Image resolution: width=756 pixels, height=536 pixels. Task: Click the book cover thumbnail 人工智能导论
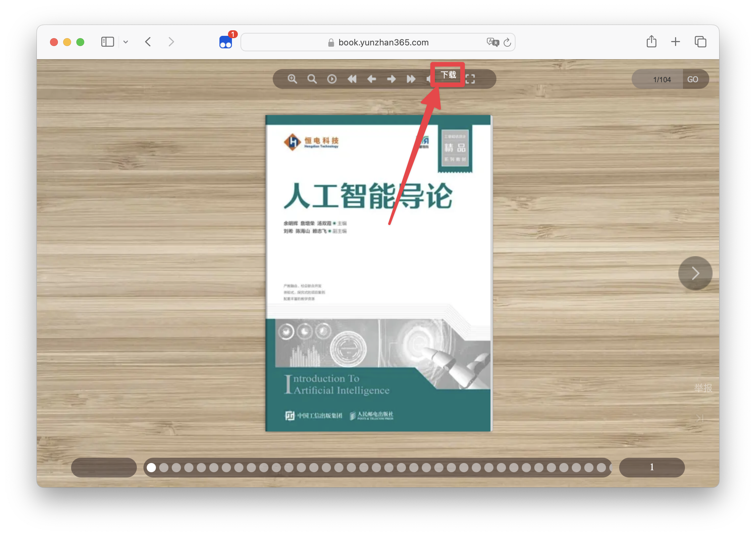pos(378,273)
